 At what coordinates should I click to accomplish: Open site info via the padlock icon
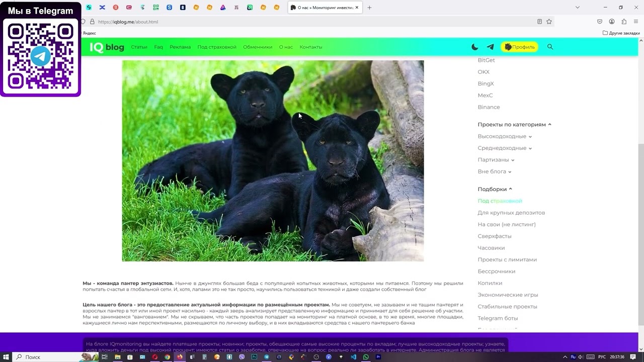(x=92, y=22)
